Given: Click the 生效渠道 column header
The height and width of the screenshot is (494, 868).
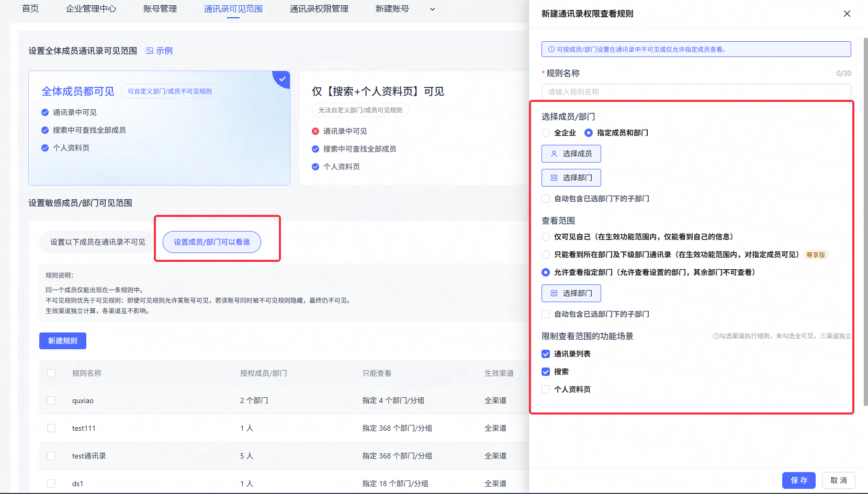Looking at the screenshot, I should coord(499,373).
